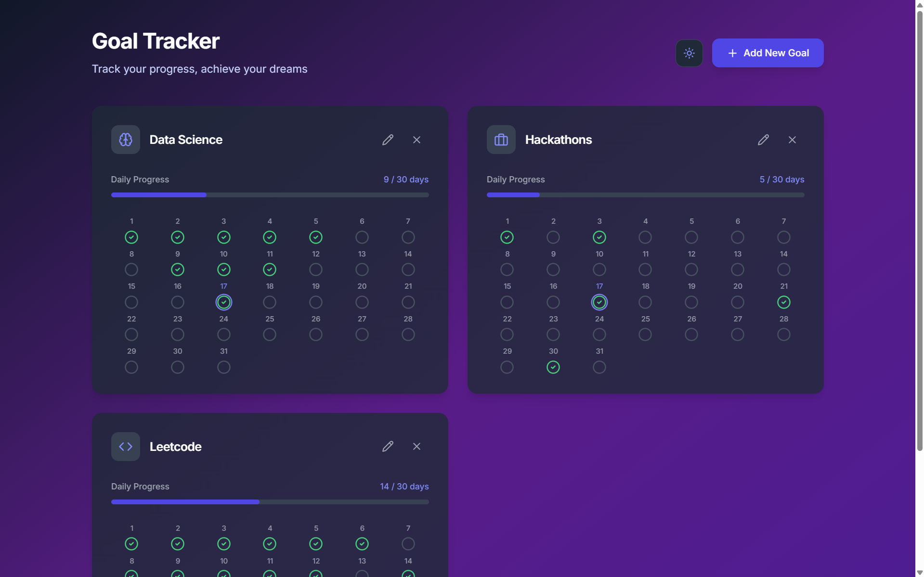Uncheck day 30 in Hackathons
Image resolution: width=924 pixels, height=577 pixels.
point(553,367)
